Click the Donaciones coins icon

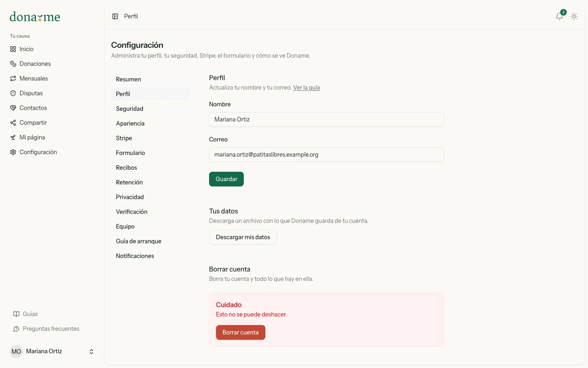13,64
